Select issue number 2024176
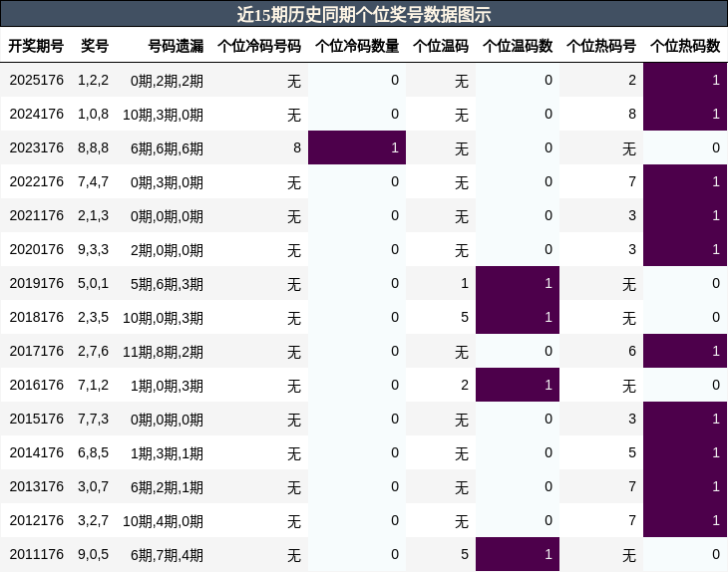Screen dimensions: 728x572 point(36,114)
